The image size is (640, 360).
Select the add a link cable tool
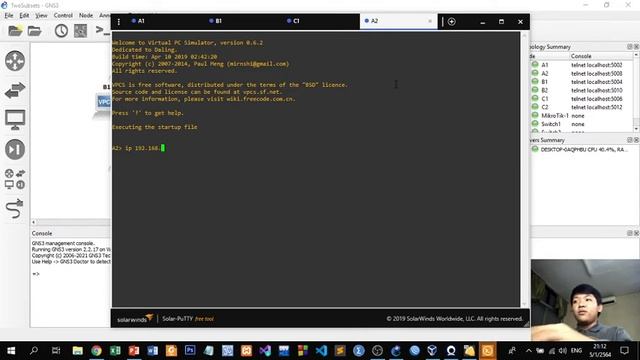(15, 209)
